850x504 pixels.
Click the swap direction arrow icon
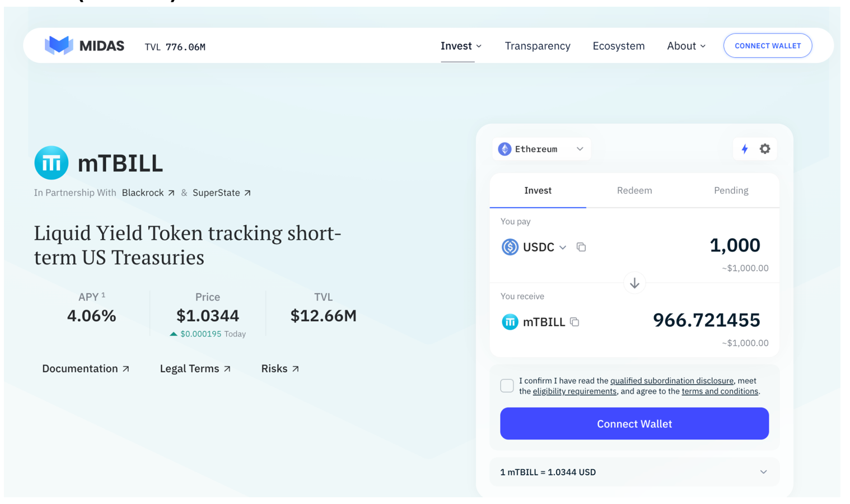pos(634,283)
